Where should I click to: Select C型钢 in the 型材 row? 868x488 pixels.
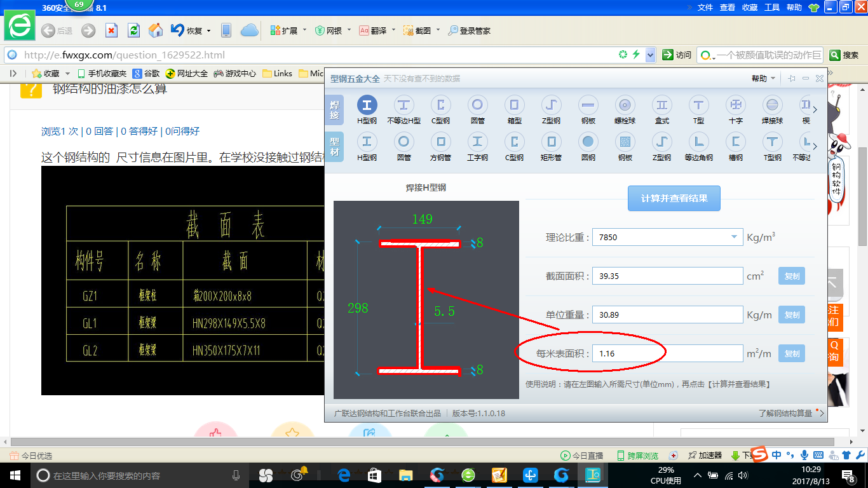pyautogui.click(x=514, y=146)
